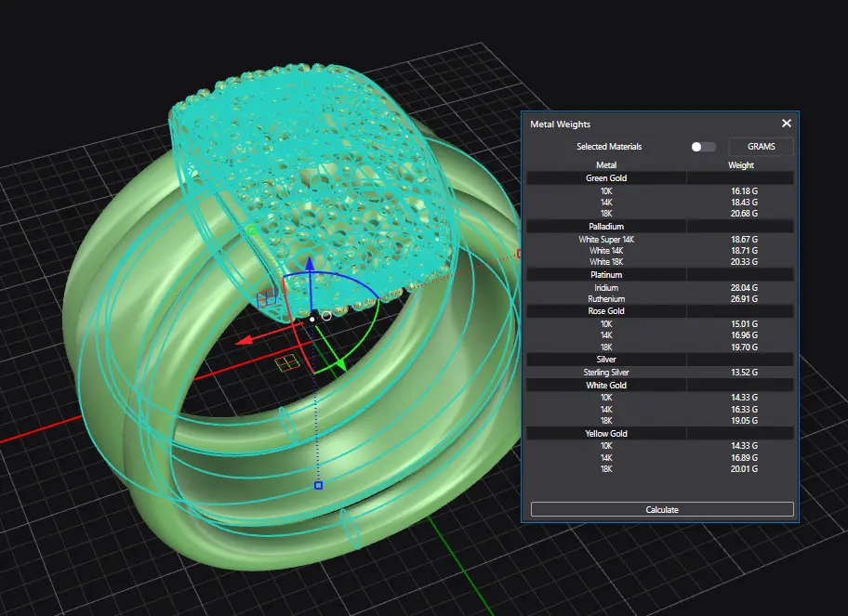The height and width of the screenshot is (616, 848).
Task: Click the green rotation arc on gumball
Action: (x=370, y=334)
